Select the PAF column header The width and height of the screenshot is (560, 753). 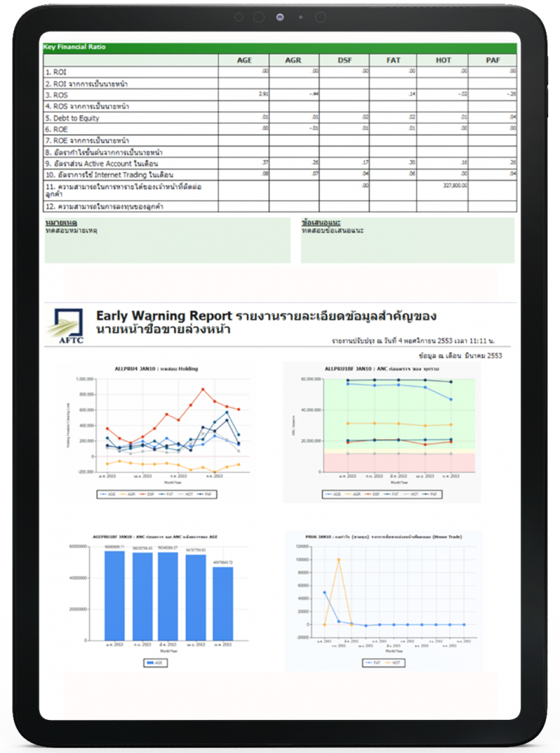(x=493, y=60)
